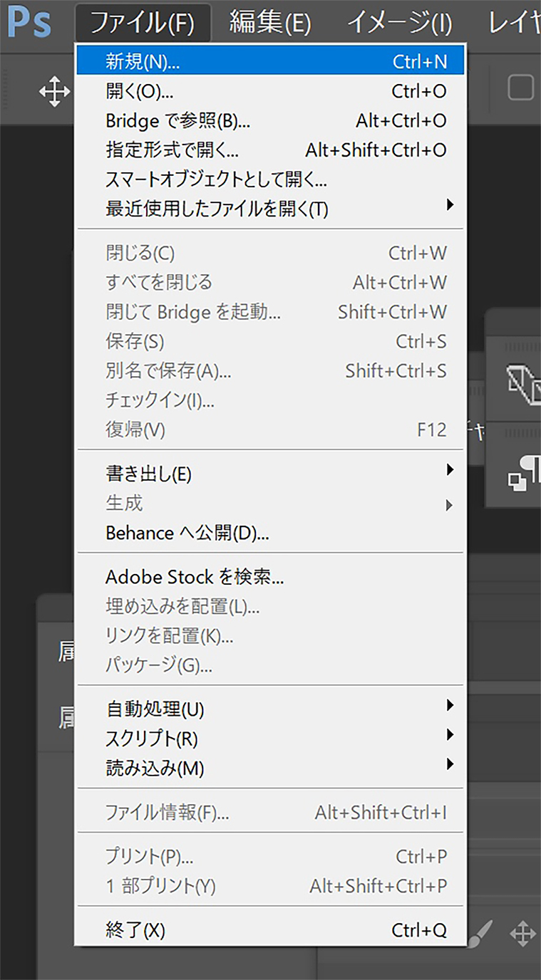The image size is (541, 980).
Task: Click the Photoshop Ps logo icon
Action: pyautogui.click(x=29, y=23)
